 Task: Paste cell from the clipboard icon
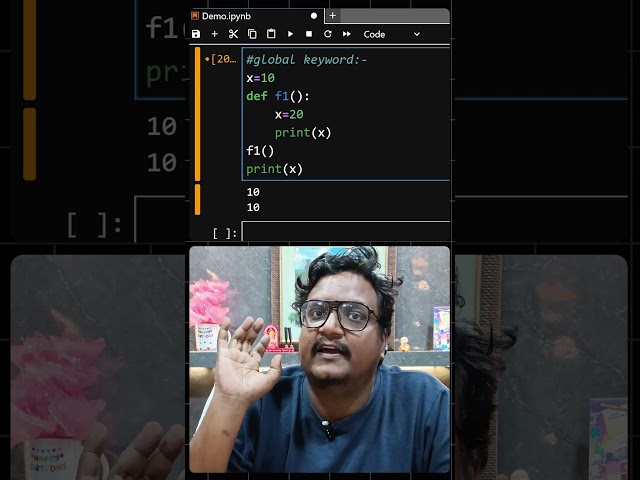coord(271,34)
